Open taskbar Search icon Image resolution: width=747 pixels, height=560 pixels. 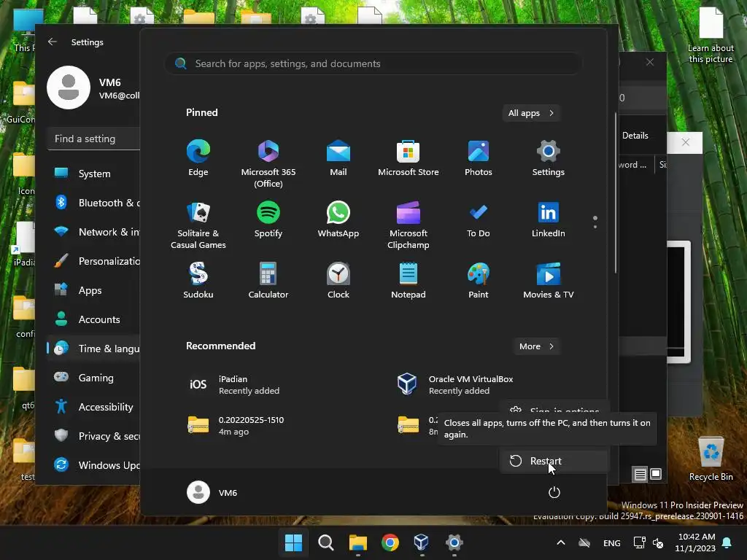click(326, 542)
